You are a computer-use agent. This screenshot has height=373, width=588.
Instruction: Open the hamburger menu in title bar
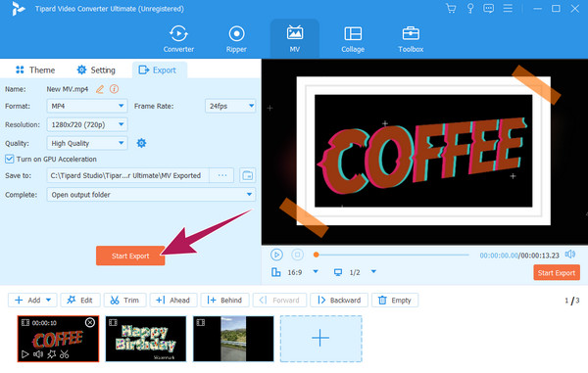pyautogui.click(x=508, y=8)
